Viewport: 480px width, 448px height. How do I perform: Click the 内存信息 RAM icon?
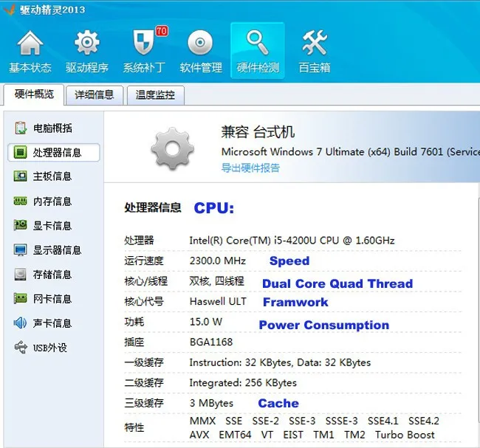(x=21, y=201)
